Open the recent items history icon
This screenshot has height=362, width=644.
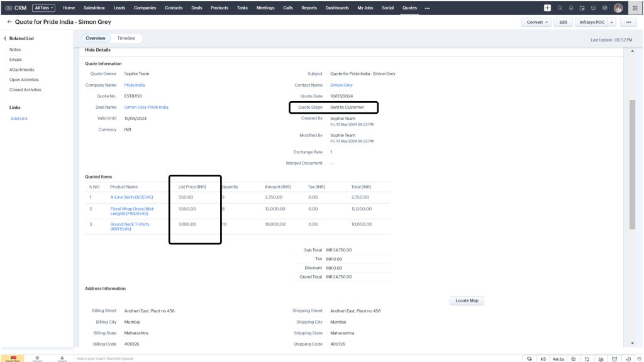click(628, 359)
